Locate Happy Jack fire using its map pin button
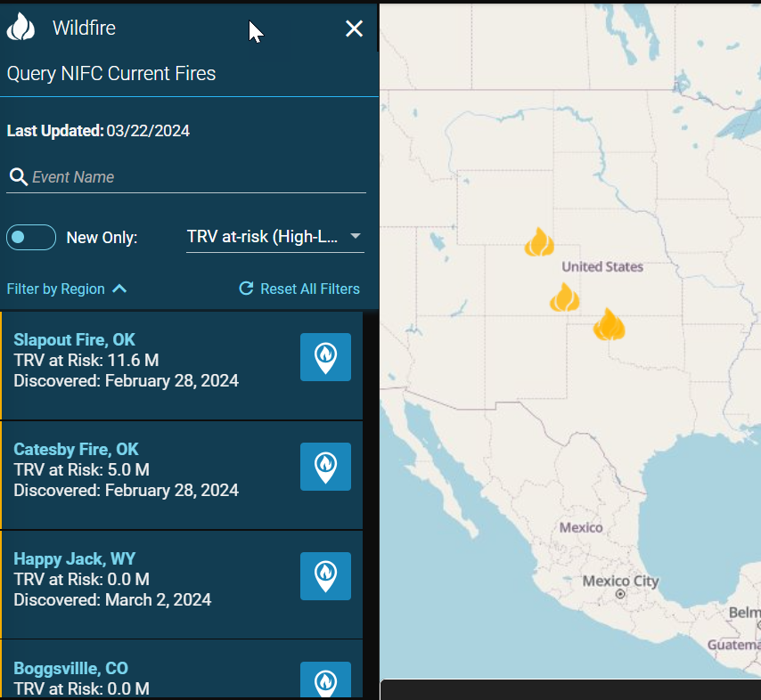The image size is (761, 700). tap(325, 576)
